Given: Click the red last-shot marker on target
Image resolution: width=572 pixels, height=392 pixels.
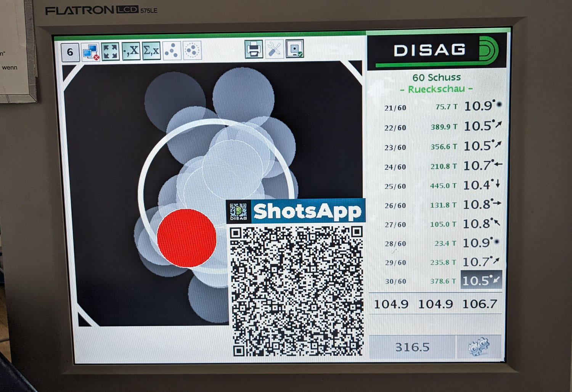Looking at the screenshot, I should click(186, 238).
